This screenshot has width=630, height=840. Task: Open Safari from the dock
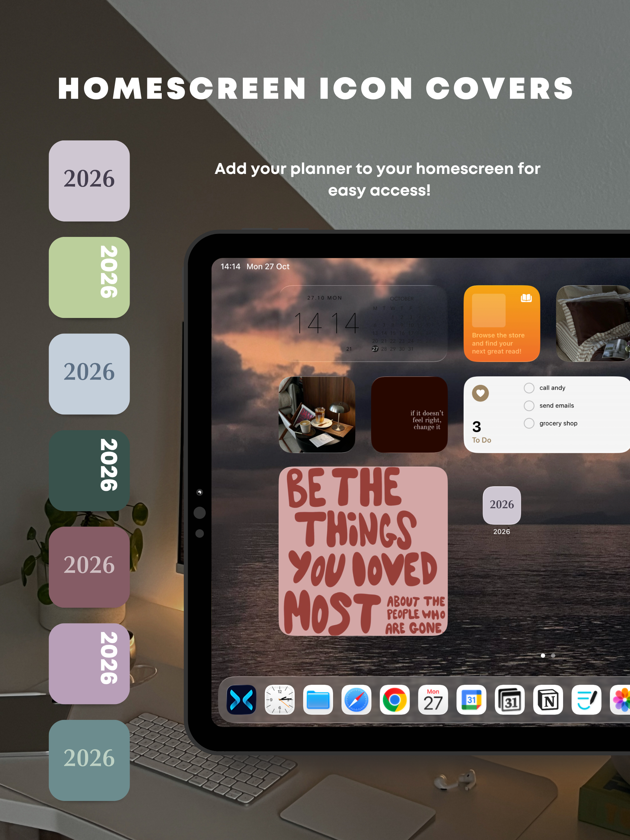click(356, 700)
